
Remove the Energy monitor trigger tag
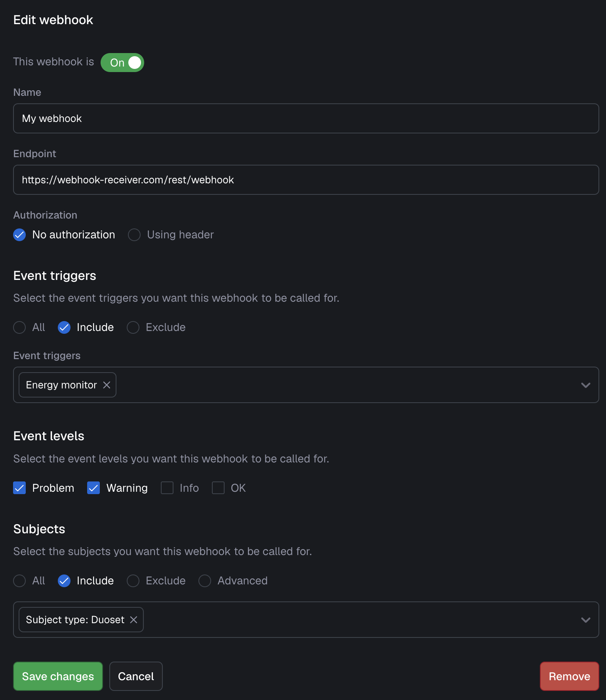pos(106,384)
